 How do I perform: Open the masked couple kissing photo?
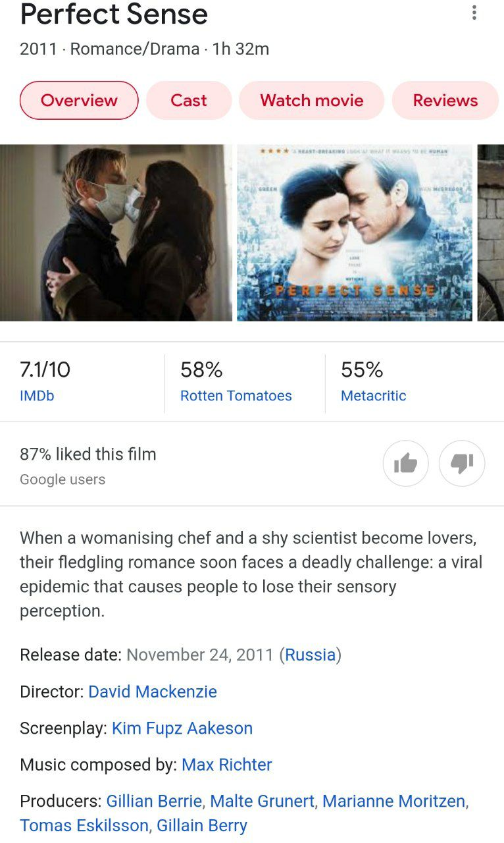click(116, 232)
